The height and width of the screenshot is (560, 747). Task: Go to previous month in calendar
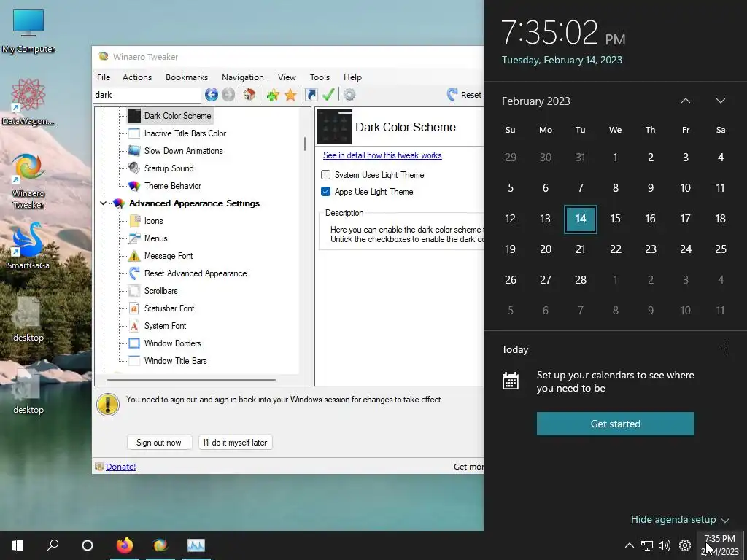pos(686,101)
